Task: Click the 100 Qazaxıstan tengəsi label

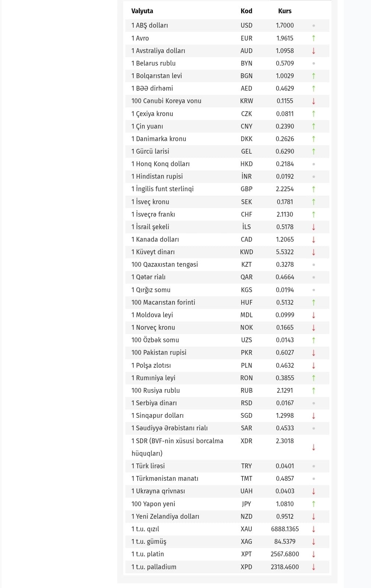Action: 165,265
